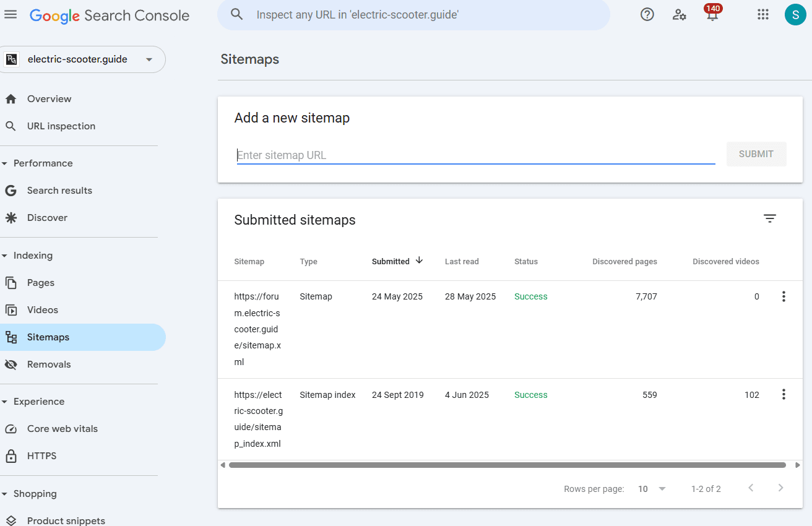Collapse the Experience section
This screenshot has width=812, height=526.
tap(6, 402)
